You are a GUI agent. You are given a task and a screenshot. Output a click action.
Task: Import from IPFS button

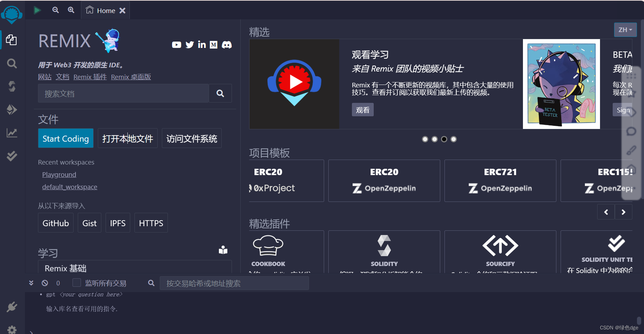[118, 223]
